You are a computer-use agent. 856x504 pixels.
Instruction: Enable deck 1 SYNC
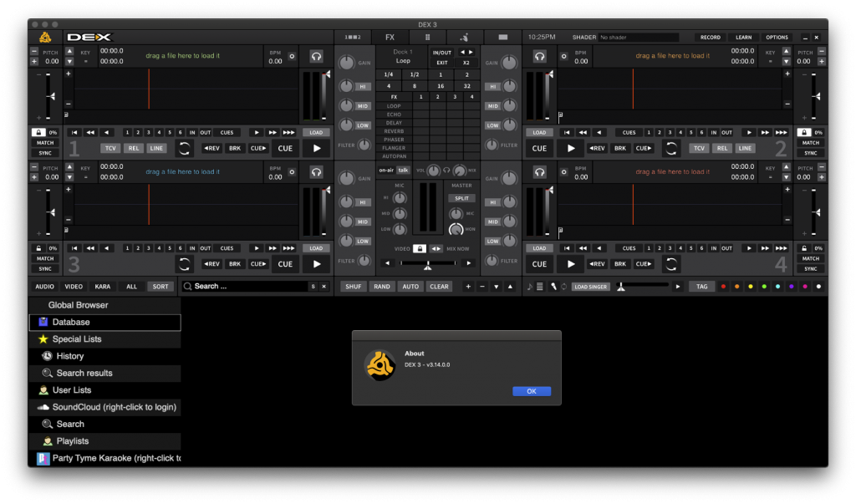tap(45, 153)
